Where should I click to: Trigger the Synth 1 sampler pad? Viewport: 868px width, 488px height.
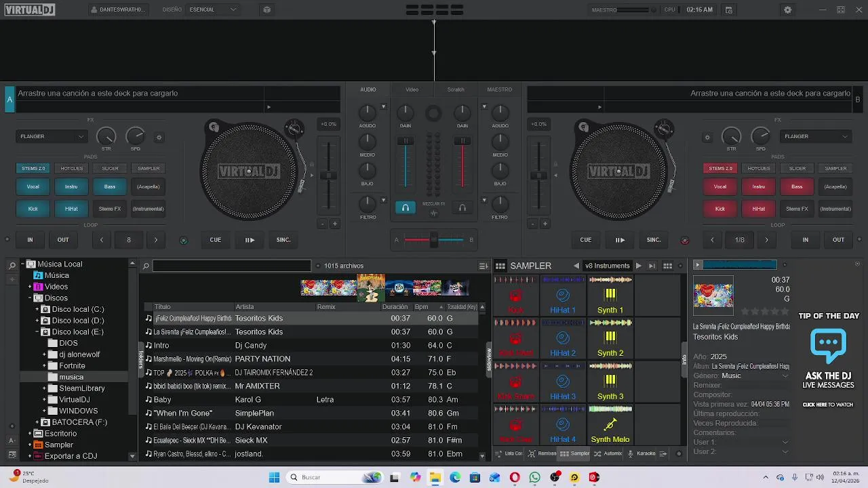610,296
